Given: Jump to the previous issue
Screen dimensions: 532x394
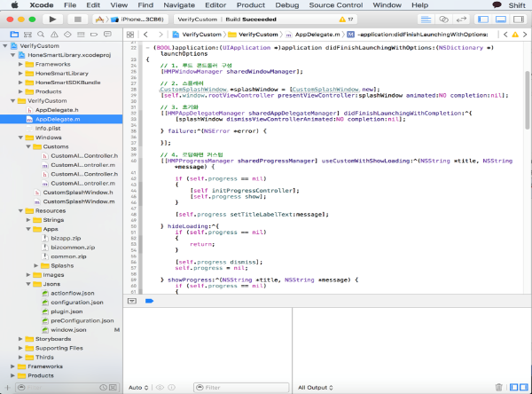Looking at the screenshot, I should [x=505, y=35].
